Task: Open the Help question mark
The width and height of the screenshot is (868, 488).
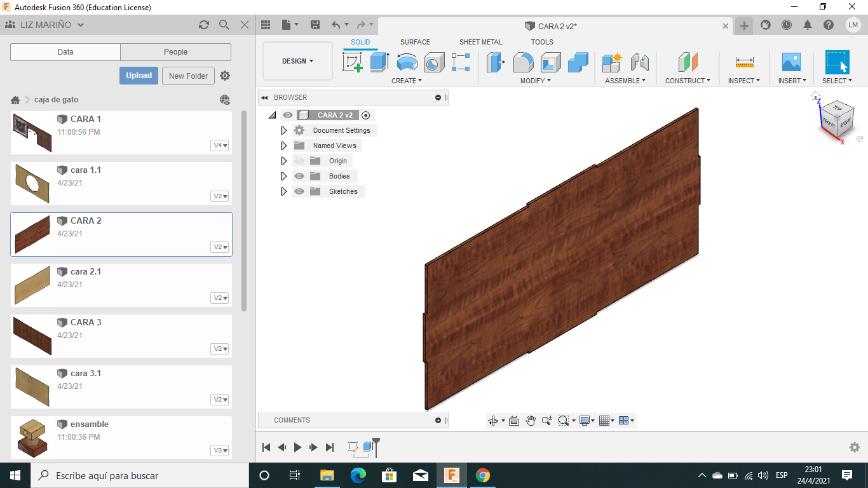Action: tap(829, 25)
